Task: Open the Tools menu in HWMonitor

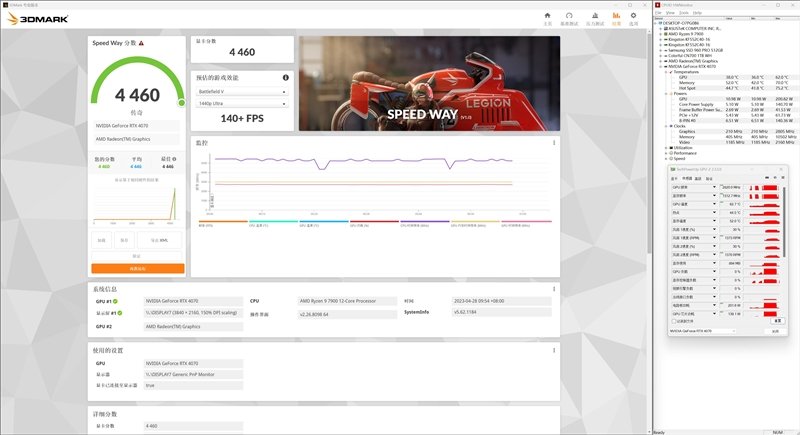Action: click(684, 13)
